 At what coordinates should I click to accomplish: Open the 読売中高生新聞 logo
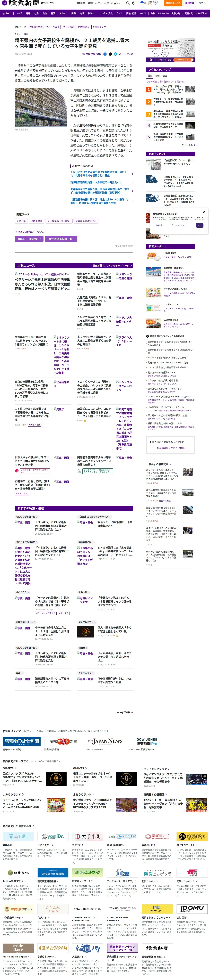click(63, 742)
